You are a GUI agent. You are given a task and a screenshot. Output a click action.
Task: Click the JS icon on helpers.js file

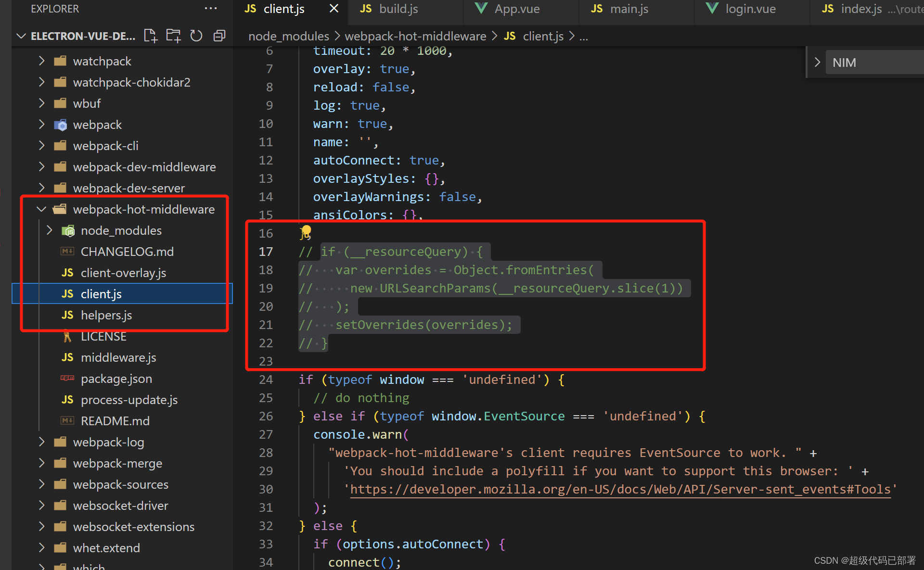coord(67,315)
